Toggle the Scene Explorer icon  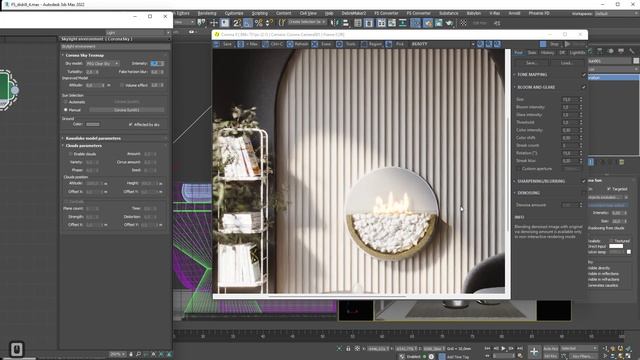click(x=358, y=23)
